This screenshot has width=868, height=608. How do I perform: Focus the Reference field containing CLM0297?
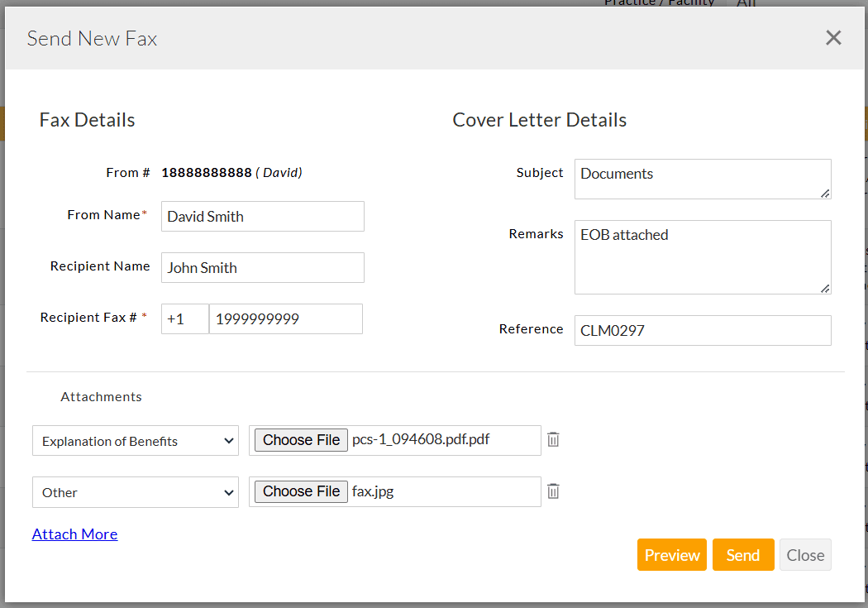coord(702,330)
